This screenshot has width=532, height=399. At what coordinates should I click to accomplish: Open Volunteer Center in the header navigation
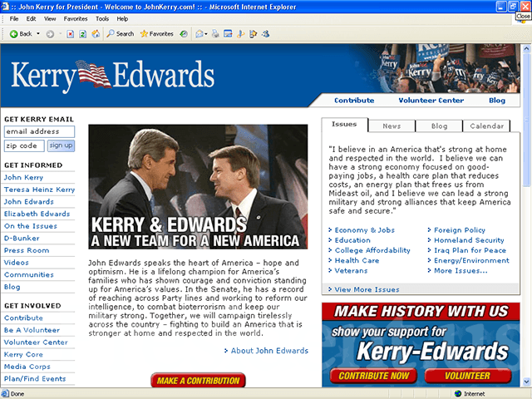431,101
